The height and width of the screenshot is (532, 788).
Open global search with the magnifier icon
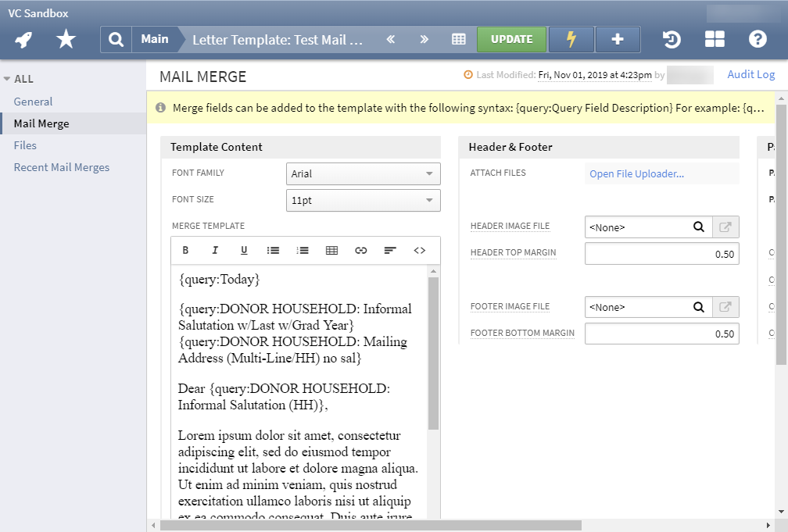115,39
